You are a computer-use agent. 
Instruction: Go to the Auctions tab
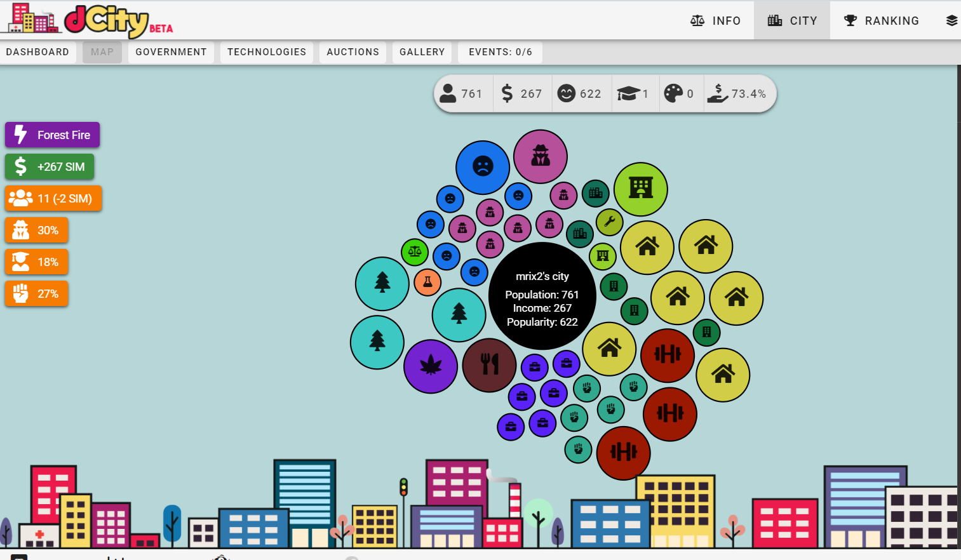click(353, 52)
